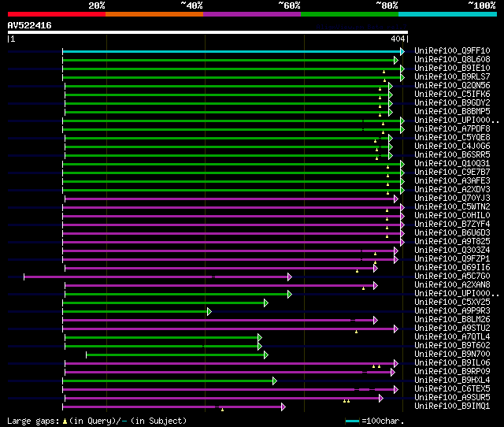Viewport: 504px width, 427px height.
Task: Click the arrowhead ending the Q69II6 alignment
Action: tap(376, 268)
